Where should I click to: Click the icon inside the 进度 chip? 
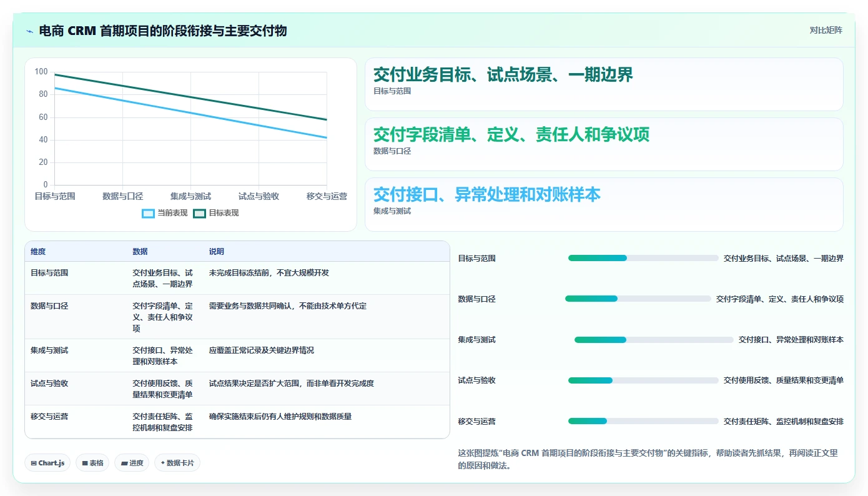(124, 463)
